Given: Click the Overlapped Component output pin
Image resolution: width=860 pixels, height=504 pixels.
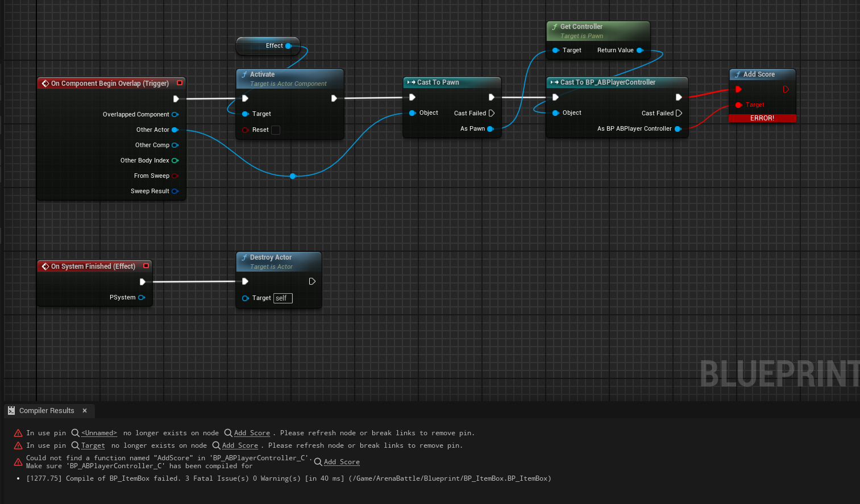Looking at the screenshot, I should [175, 114].
